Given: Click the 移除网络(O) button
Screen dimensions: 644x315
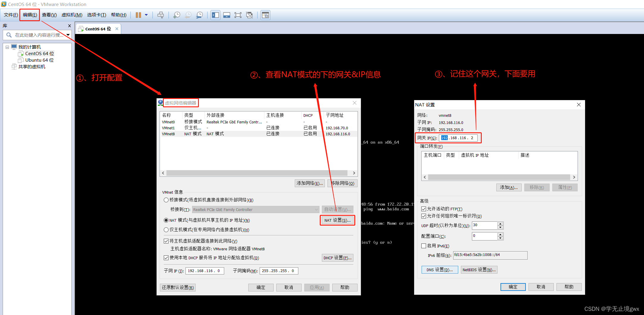Looking at the screenshot, I should 343,183.
